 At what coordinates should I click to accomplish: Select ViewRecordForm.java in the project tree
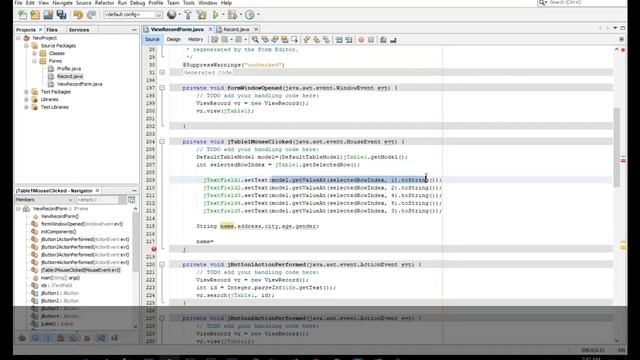(80, 84)
